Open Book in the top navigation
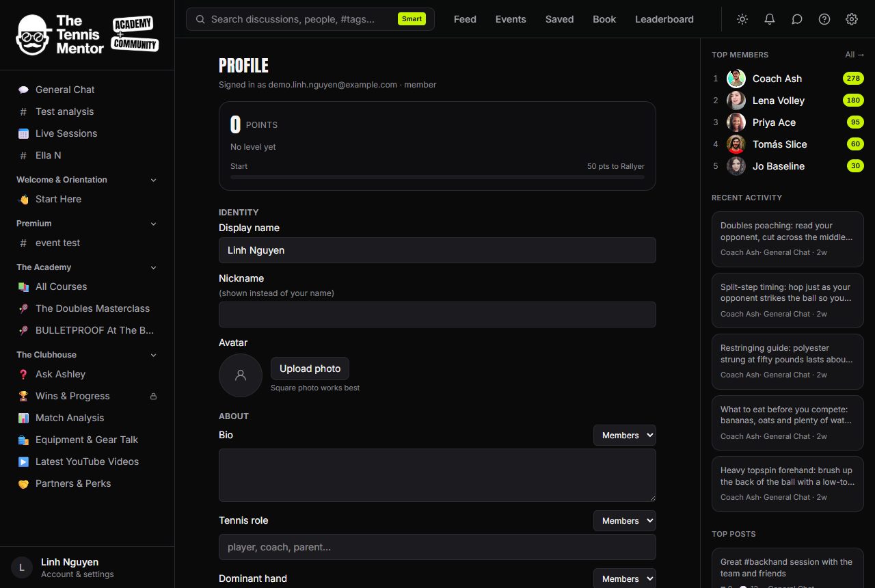The width and height of the screenshot is (875, 588). pos(604,19)
